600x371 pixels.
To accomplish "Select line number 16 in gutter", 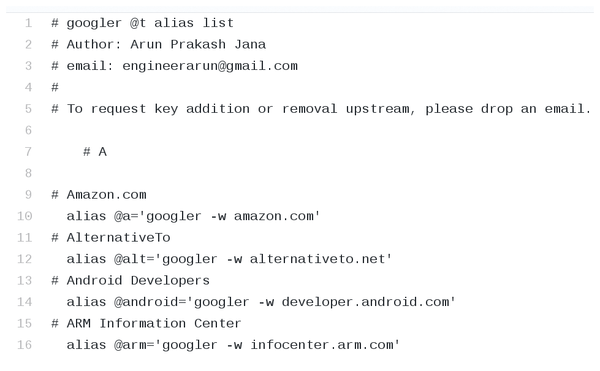I will 25,345.
